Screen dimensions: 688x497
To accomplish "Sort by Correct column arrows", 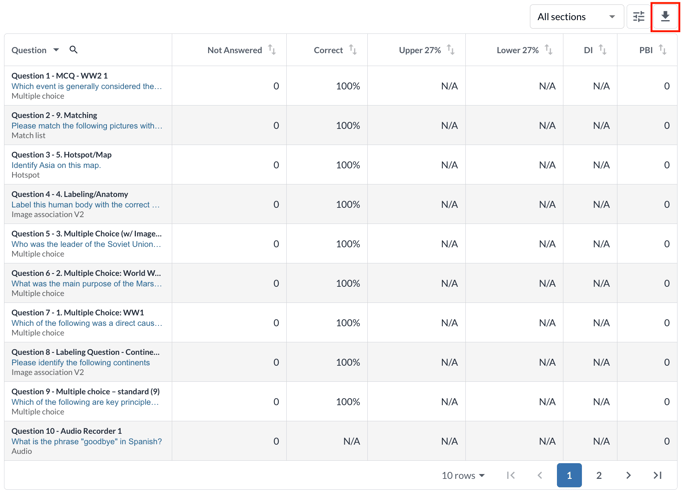I will (x=353, y=50).
